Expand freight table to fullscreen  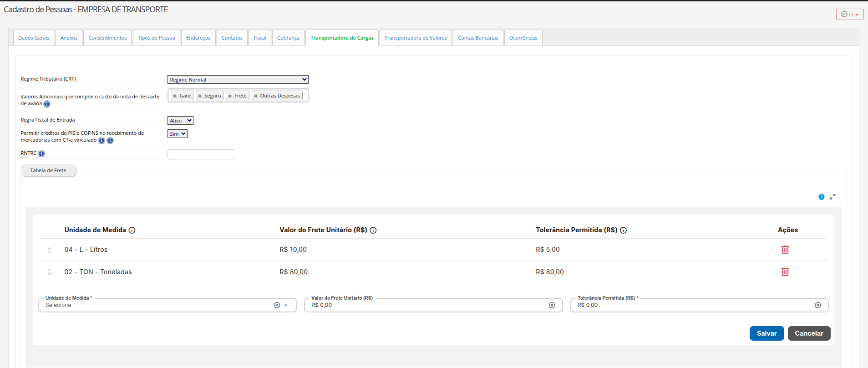(832, 197)
